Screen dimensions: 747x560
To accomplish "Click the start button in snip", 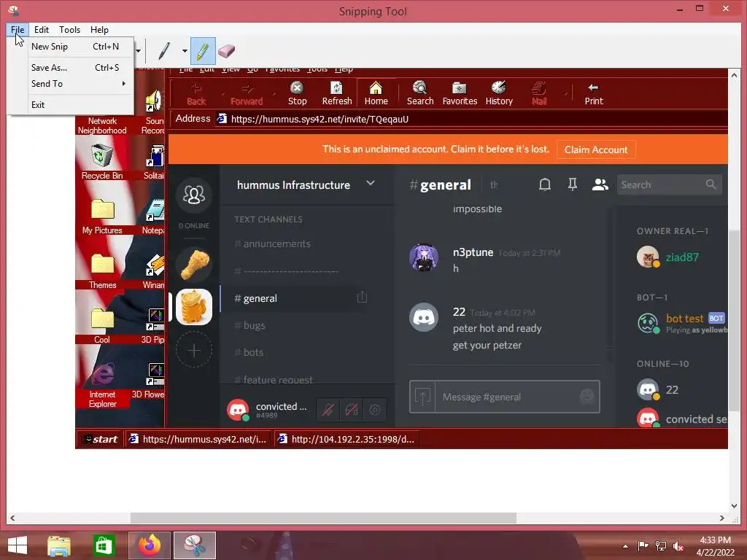I will click(x=100, y=439).
